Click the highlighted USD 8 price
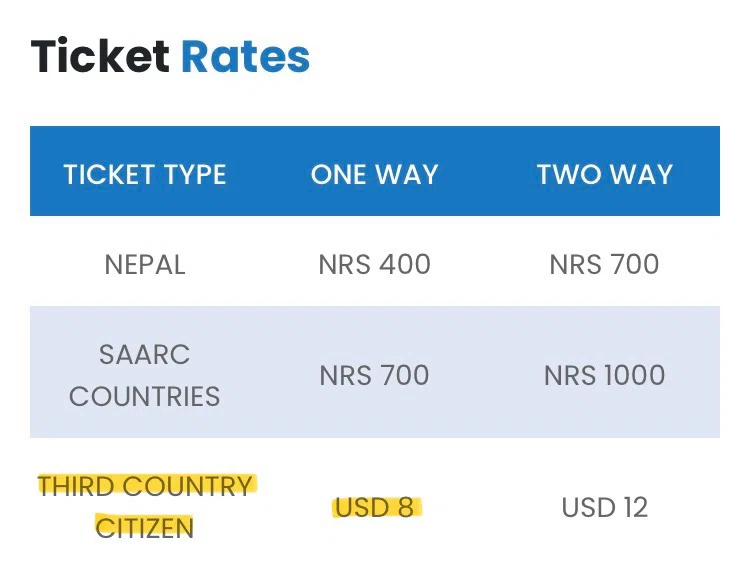 pos(375,508)
